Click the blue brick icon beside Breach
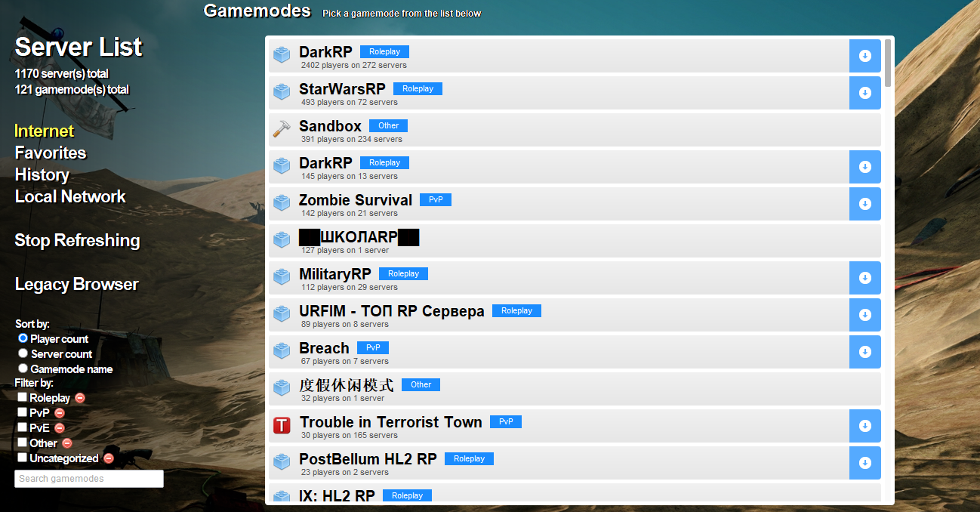 282,351
